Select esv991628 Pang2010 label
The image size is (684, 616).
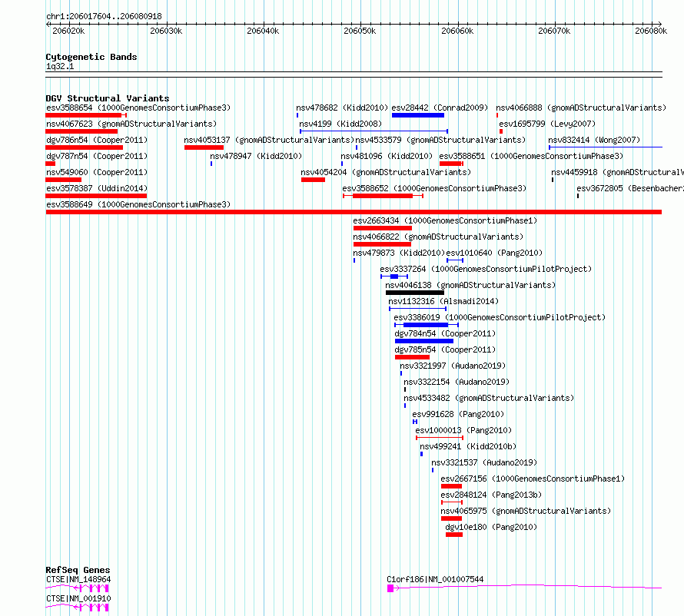pos(458,414)
